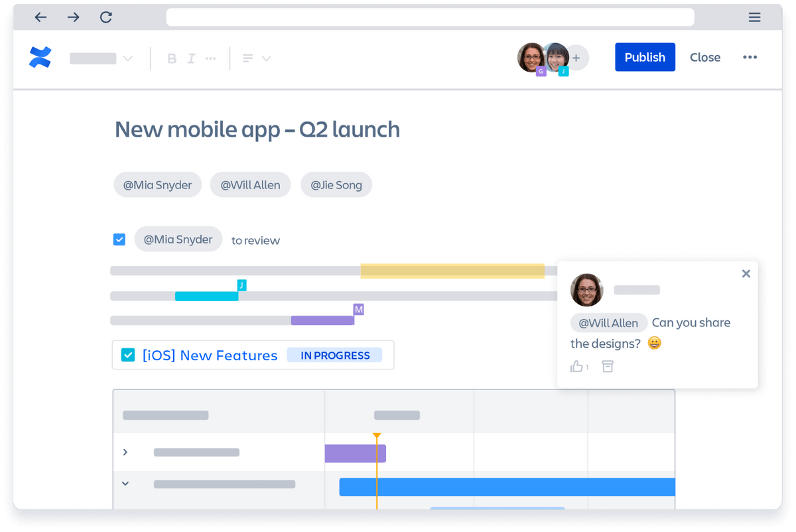
Task: Reload the page with the refresh icon
Action: (106, 17)
